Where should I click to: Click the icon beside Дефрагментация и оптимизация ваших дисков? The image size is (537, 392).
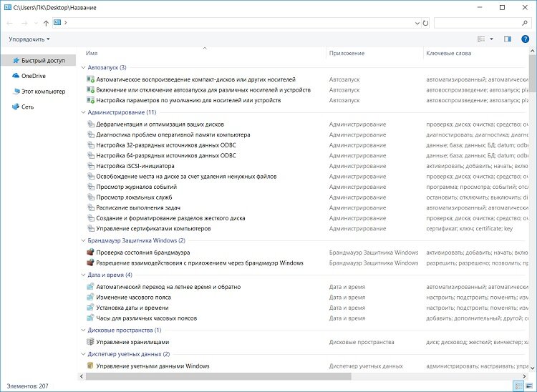90,124
